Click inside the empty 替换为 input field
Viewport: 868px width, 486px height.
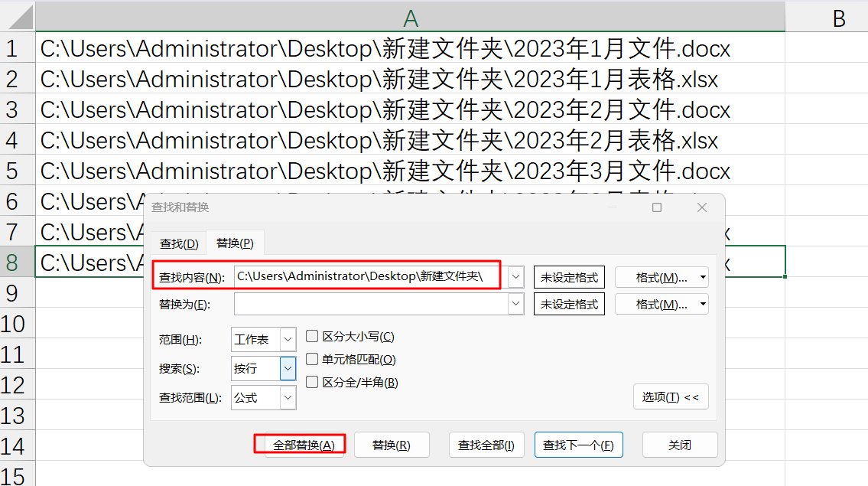point(371,304)
